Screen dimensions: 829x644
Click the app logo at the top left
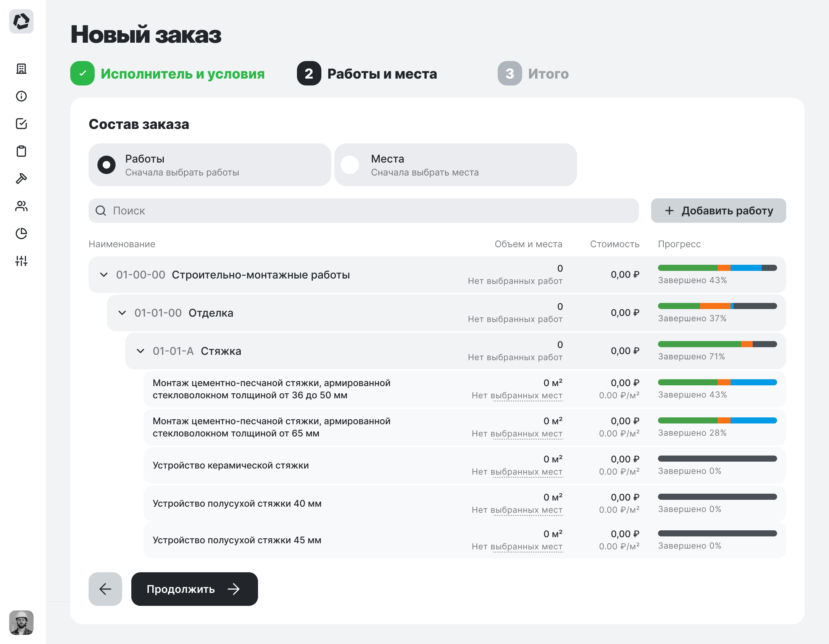click(22, 22)
